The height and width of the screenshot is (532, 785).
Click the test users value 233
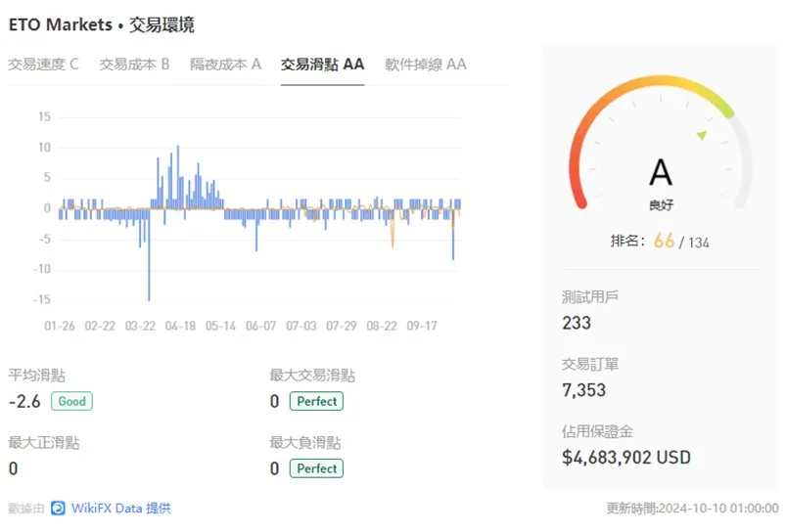(577, 323)
